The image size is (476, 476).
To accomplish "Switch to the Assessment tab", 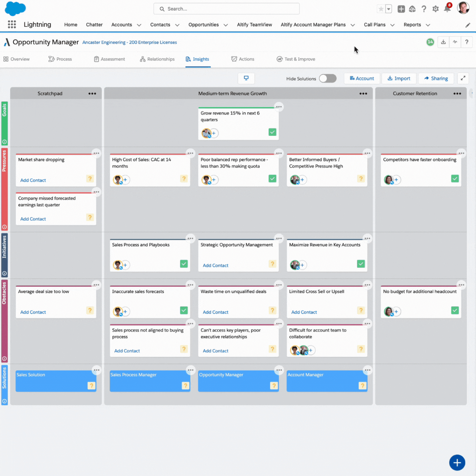I will pyautogui.click(x=109, y=59).
